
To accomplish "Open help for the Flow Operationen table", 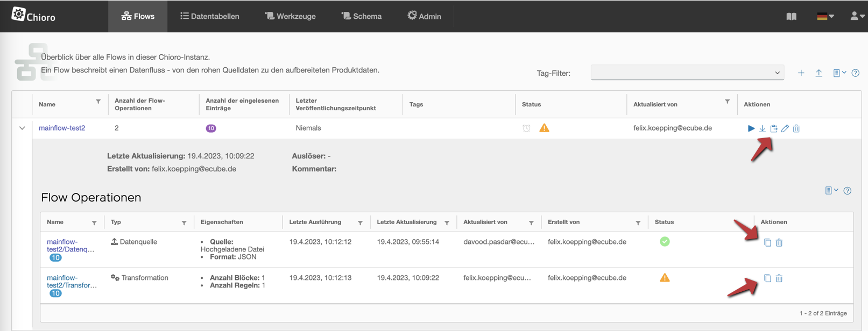I will [x=848, y=191].
